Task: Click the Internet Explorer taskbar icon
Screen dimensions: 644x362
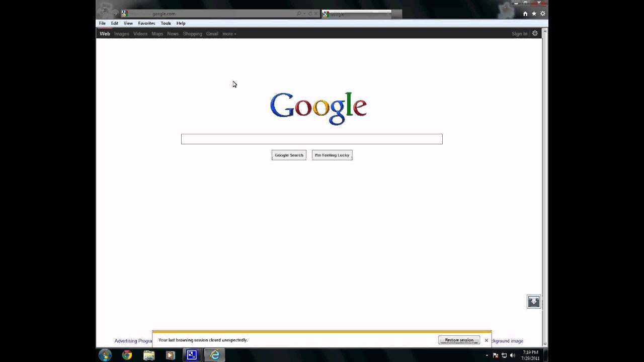Action: pyautogui.click(x=215, y=355)
